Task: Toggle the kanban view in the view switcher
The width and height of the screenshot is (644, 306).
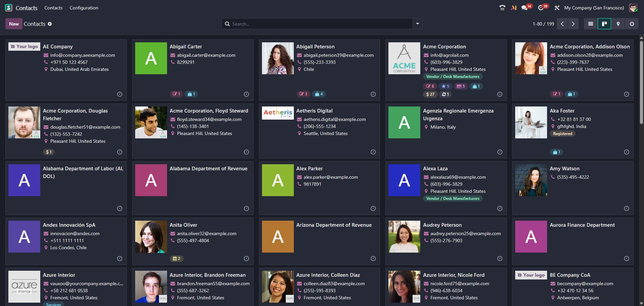Action: 604,24
